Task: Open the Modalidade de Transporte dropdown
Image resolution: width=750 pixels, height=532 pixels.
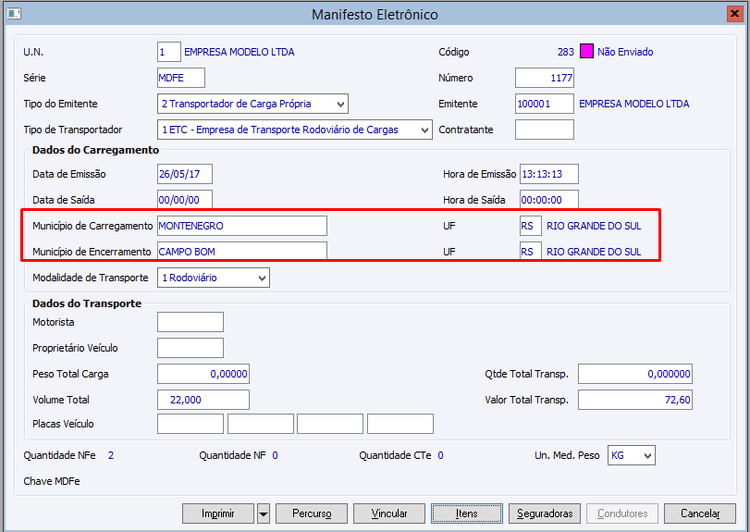Action: click(x=213, y=277)
